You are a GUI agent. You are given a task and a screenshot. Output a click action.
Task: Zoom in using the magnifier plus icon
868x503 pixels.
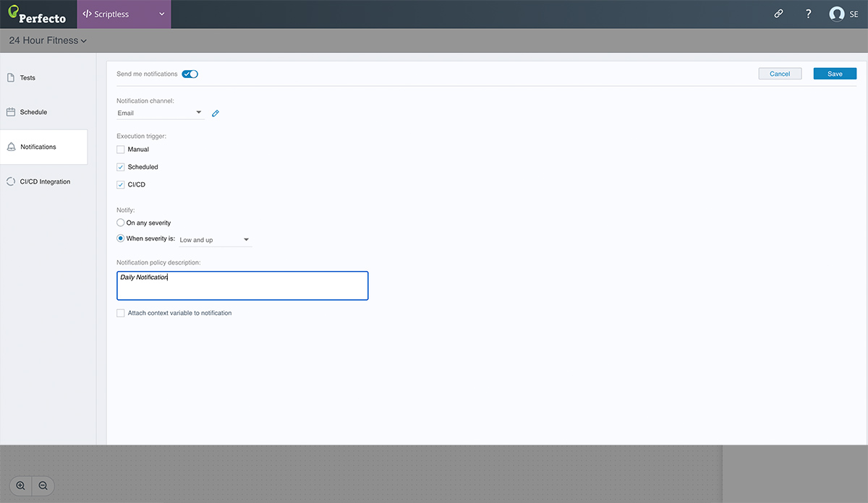click(20, 486)
